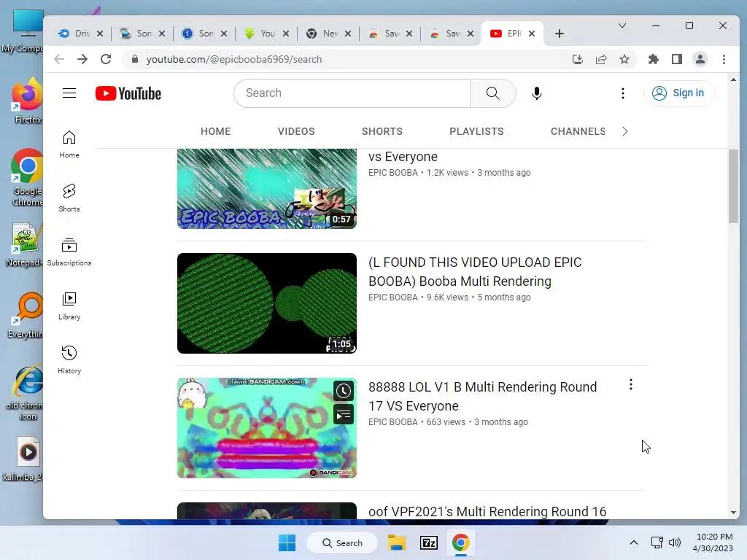Image resolution: width=747 pixels, height=560 pixels.
Task: Open 7-Zip from the taskbar
Action: 429,542
